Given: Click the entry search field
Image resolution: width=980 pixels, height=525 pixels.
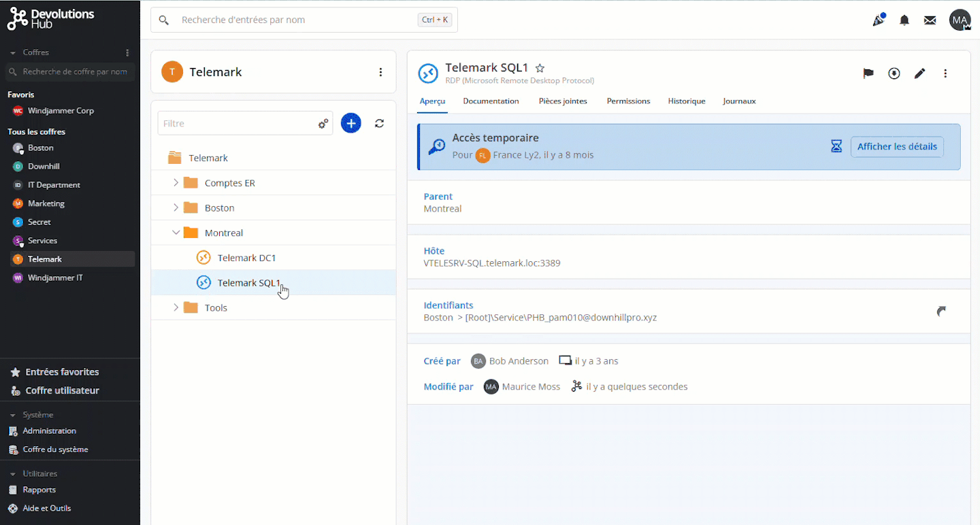Looking at the screenshot, I should (x=297, y=20).
